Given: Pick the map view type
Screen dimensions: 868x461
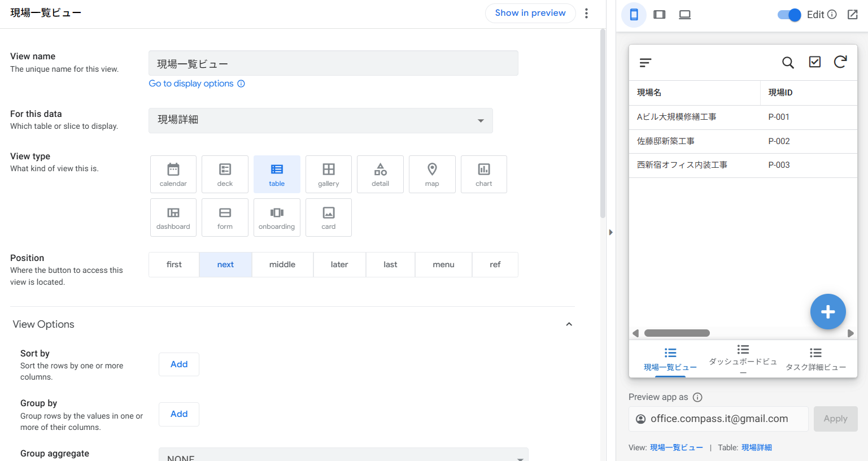Looking at the screenshot, I should coord(432,175).
